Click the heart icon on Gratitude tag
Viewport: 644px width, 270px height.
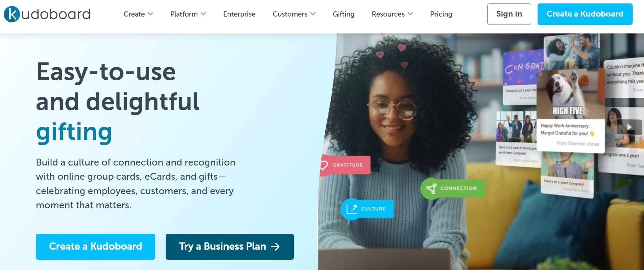(324, 165)
